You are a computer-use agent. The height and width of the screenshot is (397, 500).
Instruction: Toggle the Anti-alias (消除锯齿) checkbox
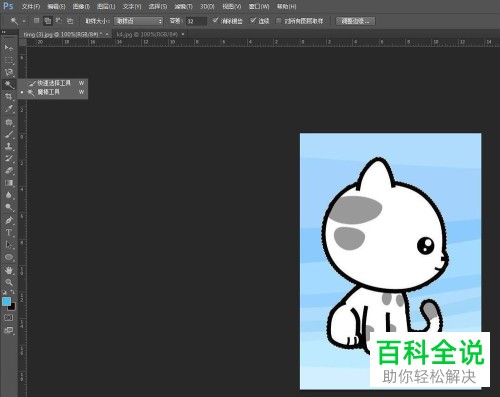pyautogui.click(x=215, y=21)
